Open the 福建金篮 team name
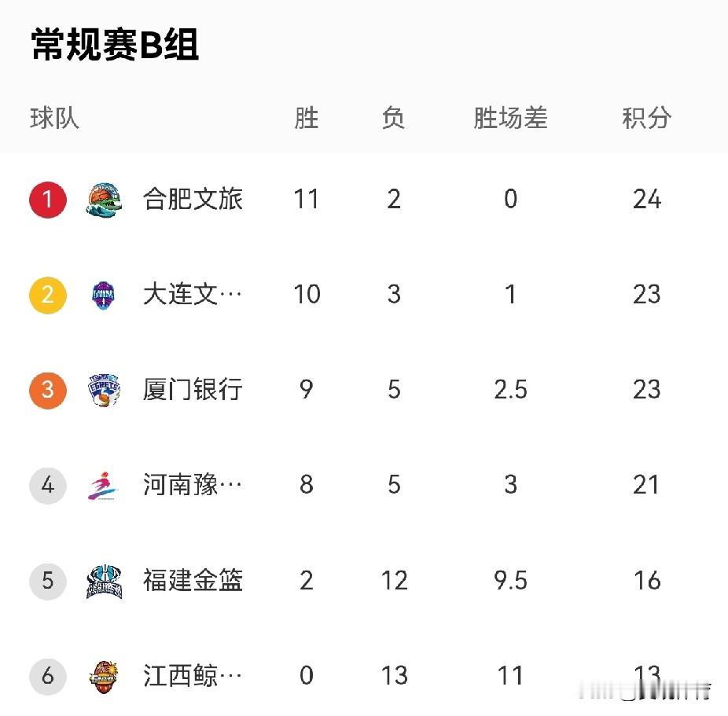Viewport: 728px width, 716px height. [193, 582]
